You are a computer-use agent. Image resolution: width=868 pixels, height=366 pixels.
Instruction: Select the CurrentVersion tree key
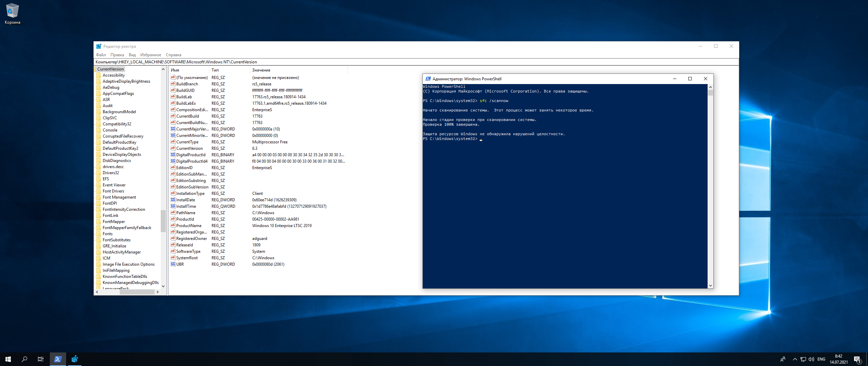[x=111, y=69]
